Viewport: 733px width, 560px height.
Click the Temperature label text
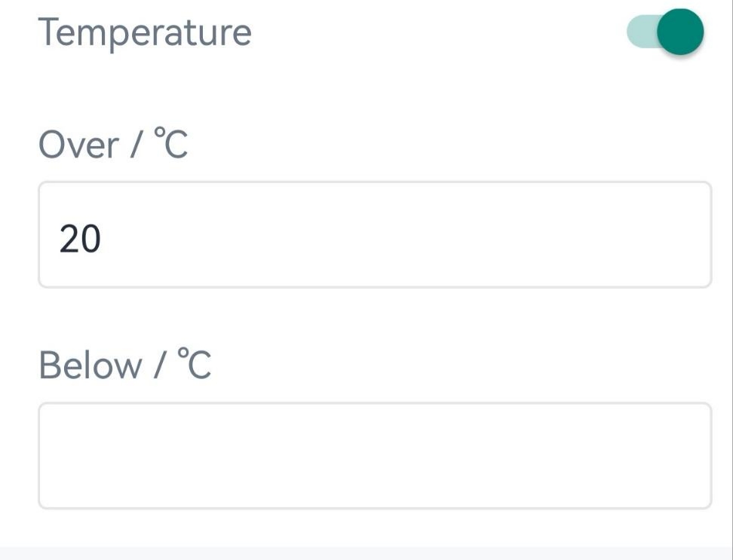tap(145, 32)
